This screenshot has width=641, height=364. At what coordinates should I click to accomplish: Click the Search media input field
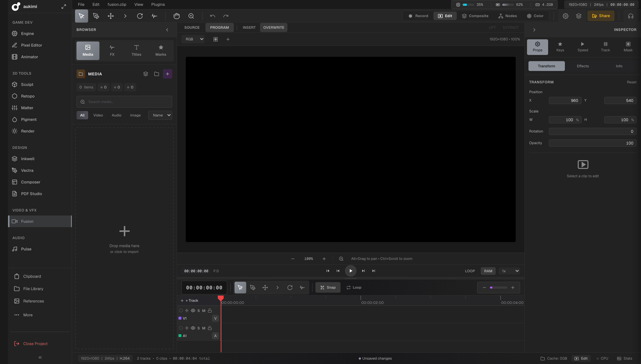[124, 102]
